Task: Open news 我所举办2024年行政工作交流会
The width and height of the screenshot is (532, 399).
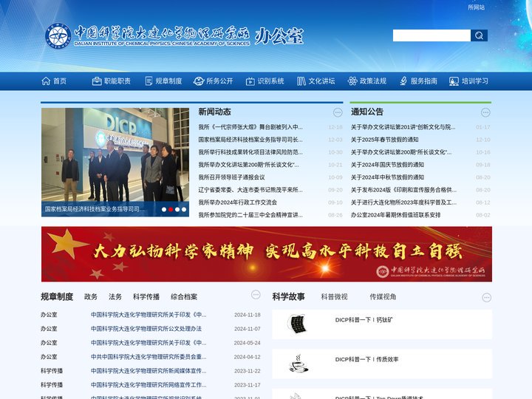Action: click(237, 202)
